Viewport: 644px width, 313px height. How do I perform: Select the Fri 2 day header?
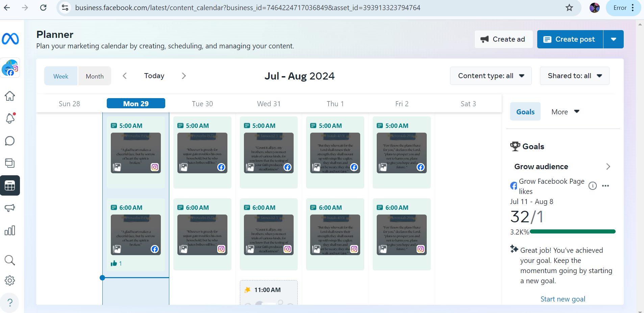tap(402, 104)
